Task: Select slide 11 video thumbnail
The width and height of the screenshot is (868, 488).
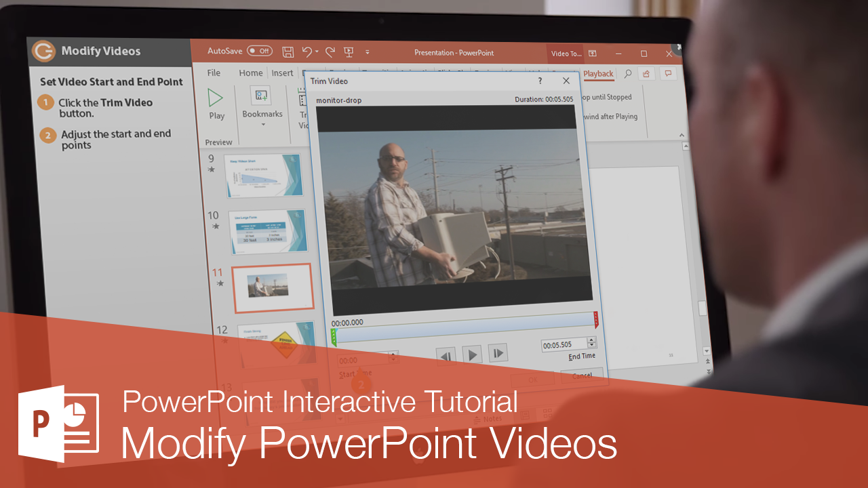Action: click(x=273, y=287)
